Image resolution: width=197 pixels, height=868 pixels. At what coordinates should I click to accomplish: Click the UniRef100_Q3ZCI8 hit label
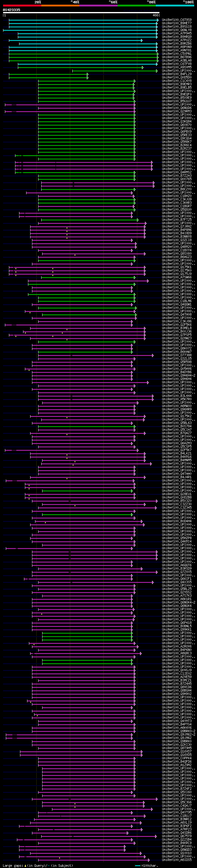[x=177, y=240]
